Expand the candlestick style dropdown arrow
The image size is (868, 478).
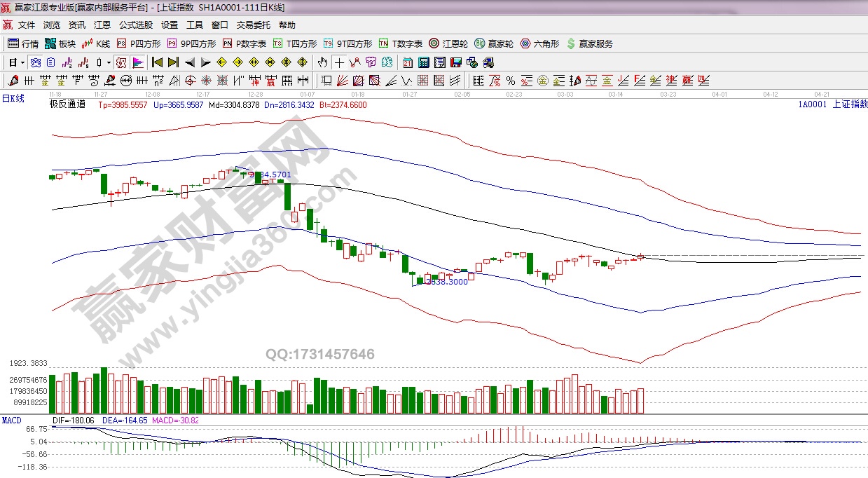tap(109, 62)
